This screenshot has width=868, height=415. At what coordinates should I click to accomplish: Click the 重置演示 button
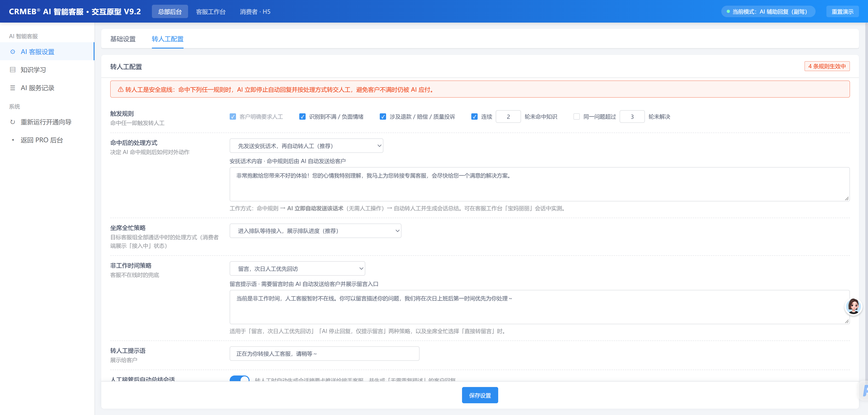coord(842,12)
